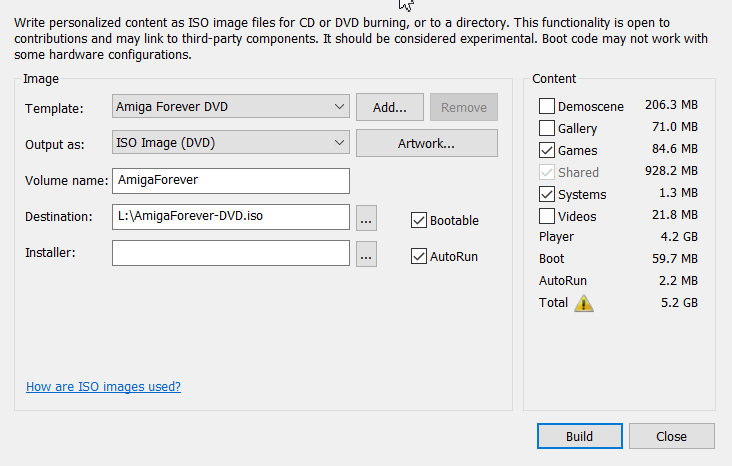732x466 pixels.
Task: Click the '2.2 MB' AutoRun size
Action: pos(678,281)
